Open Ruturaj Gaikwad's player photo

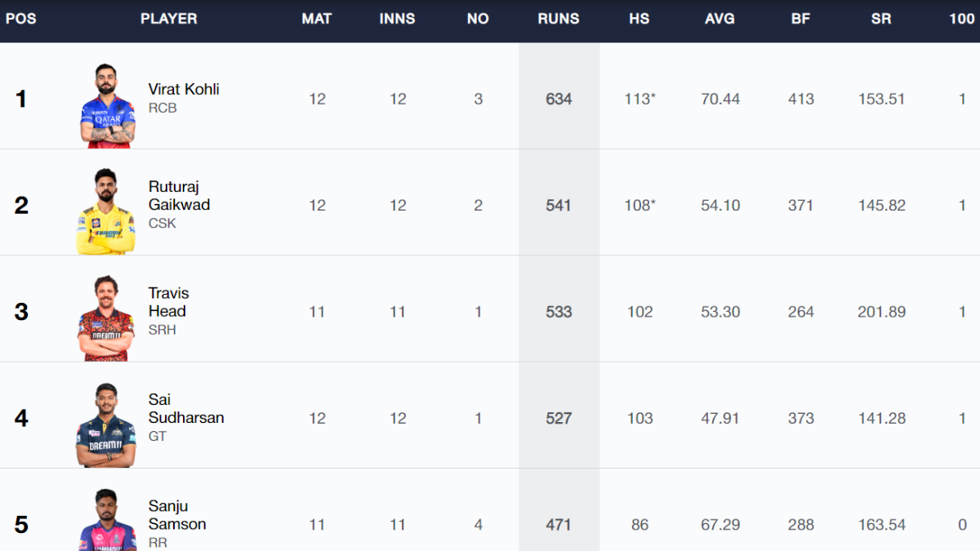[x=105, y=211]
